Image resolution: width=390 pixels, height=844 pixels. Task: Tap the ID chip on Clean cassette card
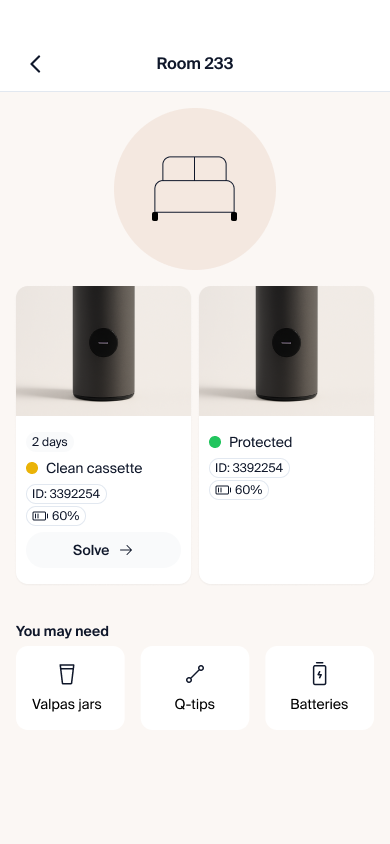(66, 494)
